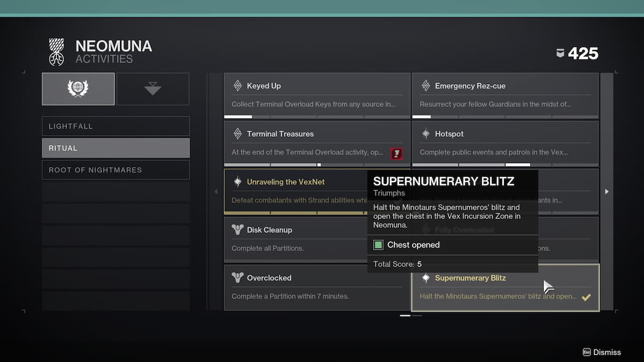Click the 'Total Score: 5' text
Image resolution: width=644 pixels, height=362 pixels.
[x=398, y=264]
